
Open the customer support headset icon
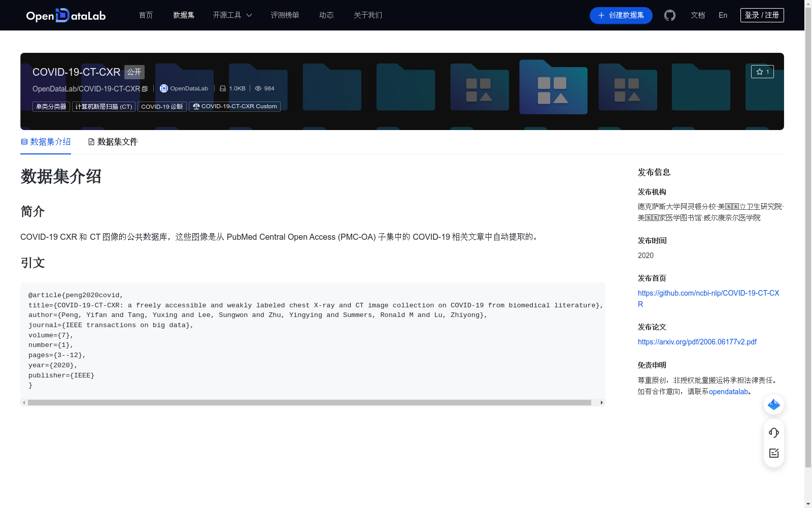[x=774, y=433]
